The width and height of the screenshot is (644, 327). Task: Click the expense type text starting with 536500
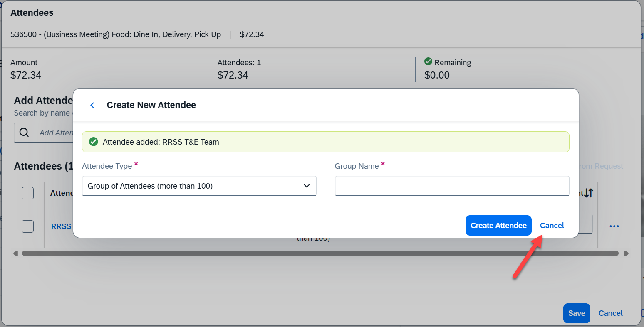(116, 34)
